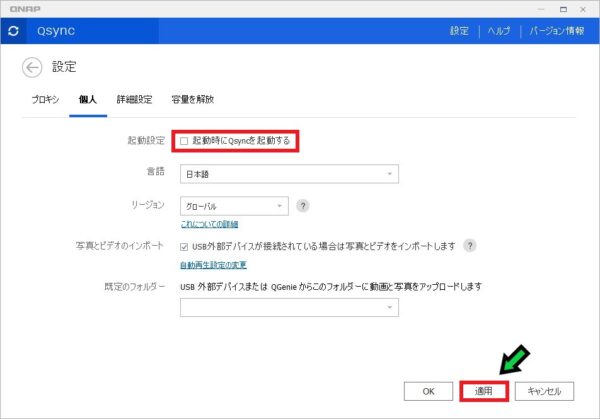Open the 詳細設定 tab
Screen dimensions: 600x419
tap(134, 99)
